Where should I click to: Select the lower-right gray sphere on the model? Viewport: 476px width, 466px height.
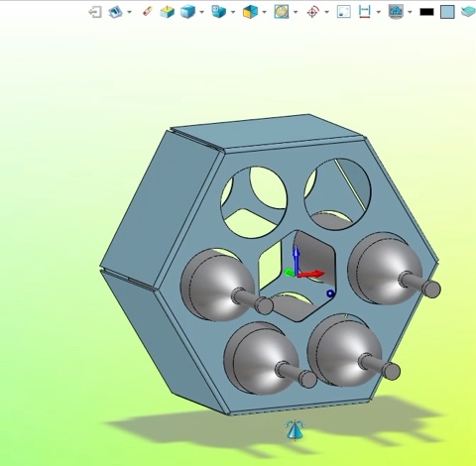(x=345, y=351)
